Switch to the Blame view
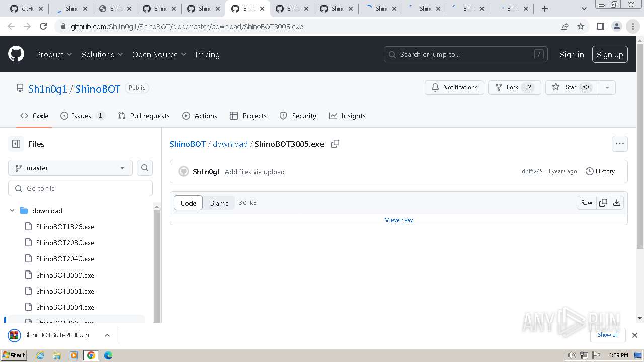 click(219, 203)
